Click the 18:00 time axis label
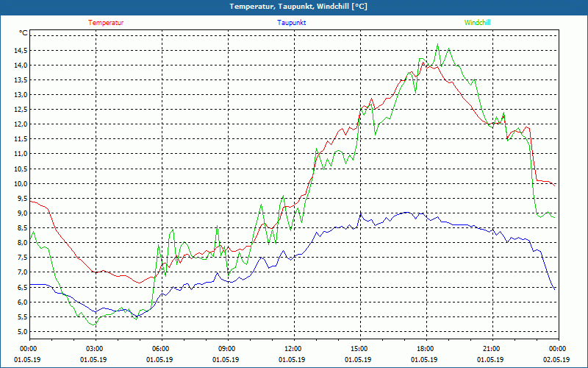The width and height of the screenshot is (588, 368). tap(426, 349)
